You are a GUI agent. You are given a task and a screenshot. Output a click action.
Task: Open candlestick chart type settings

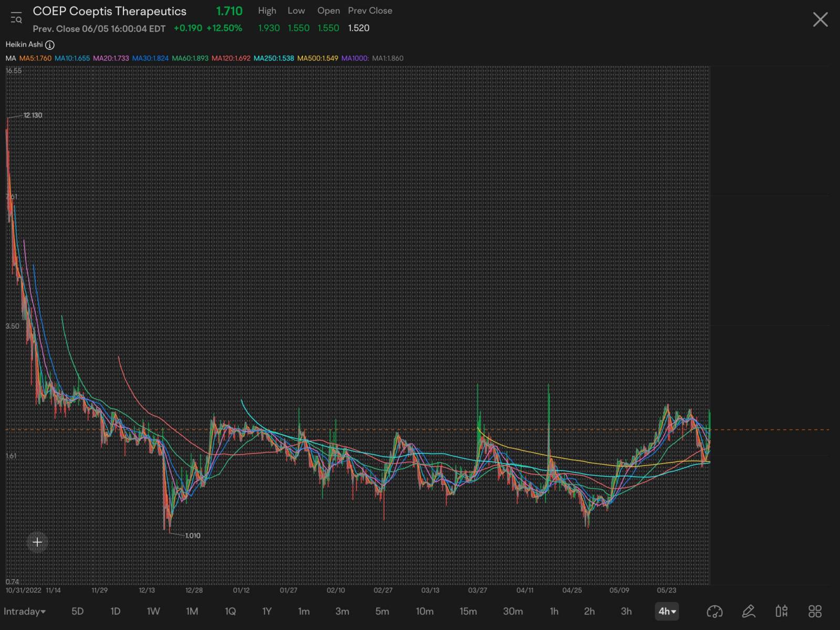(782, 611)
